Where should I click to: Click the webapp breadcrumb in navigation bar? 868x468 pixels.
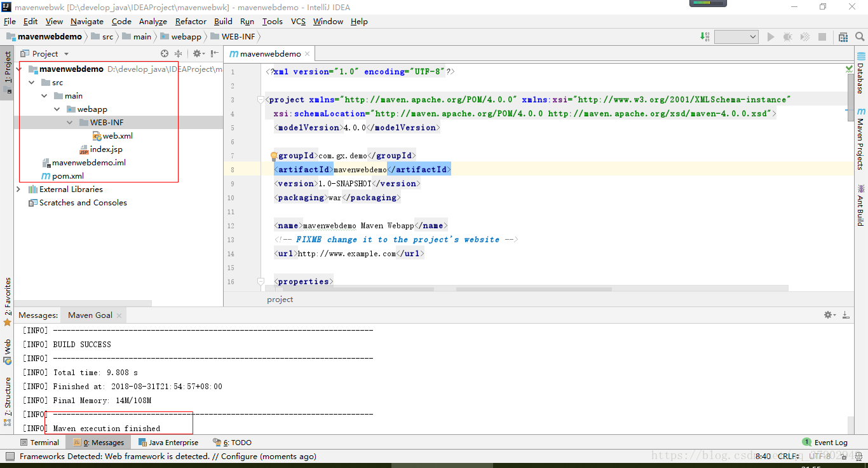click(181, 37)
